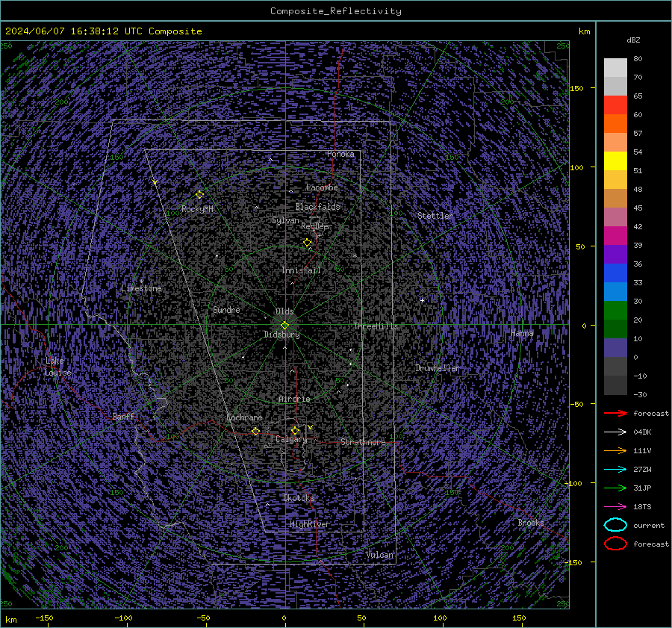
Task: Select the orange 111V arrow legend icon
Action: pyautogui.click(x=615, y=450)
